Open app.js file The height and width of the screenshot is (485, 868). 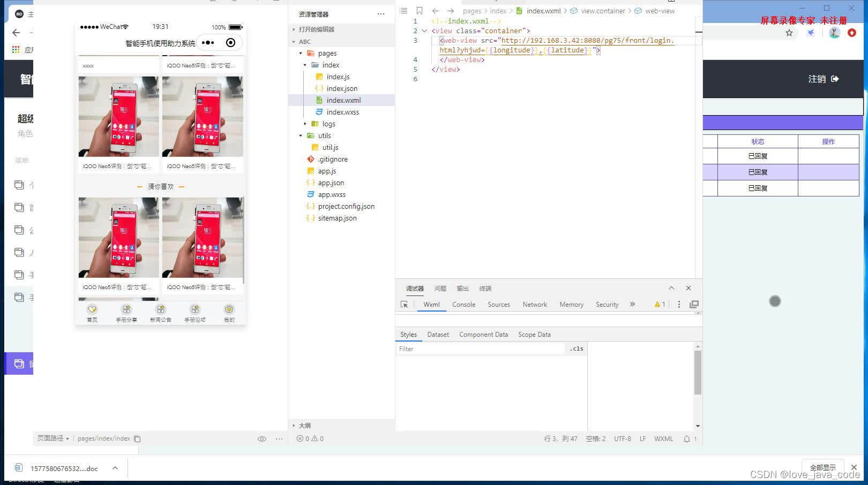[327, 171]
